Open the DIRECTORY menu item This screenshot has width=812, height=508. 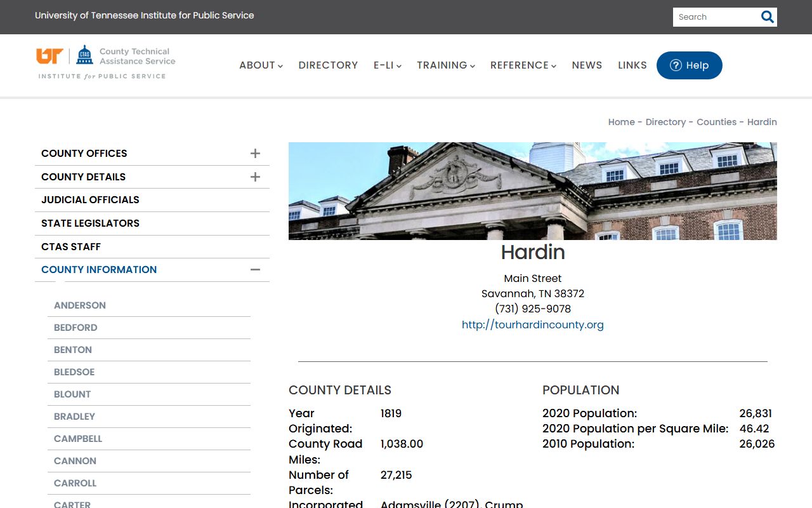point(328,65)
